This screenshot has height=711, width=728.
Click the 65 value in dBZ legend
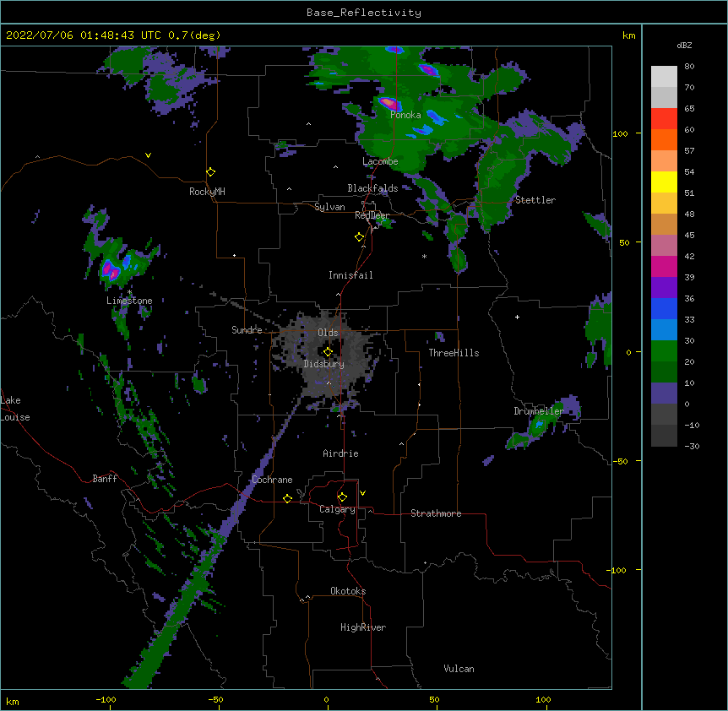click(689, 109)
